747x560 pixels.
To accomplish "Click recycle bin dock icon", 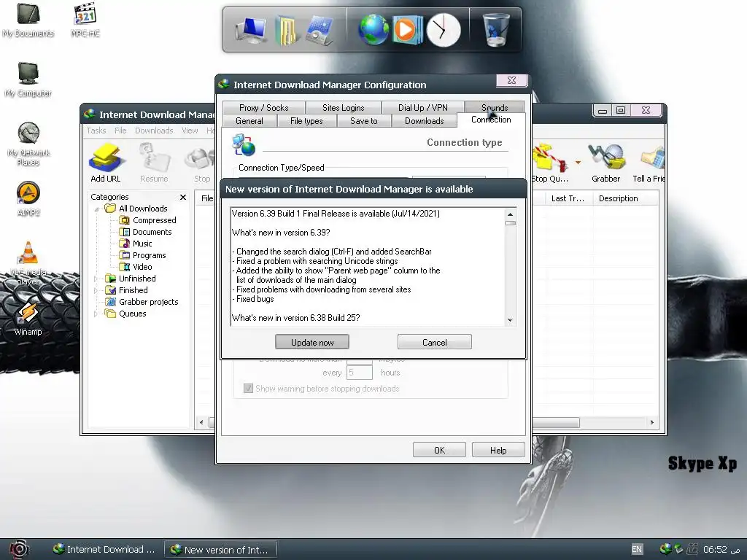I will coord(496,29).
